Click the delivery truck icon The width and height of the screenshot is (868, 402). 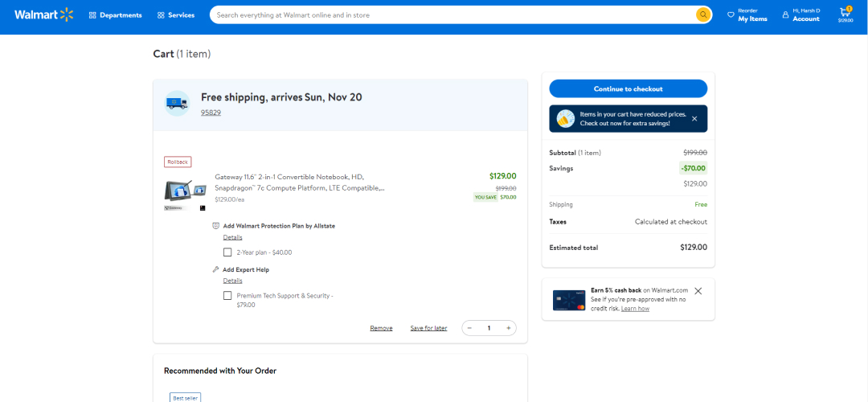pos(177,104)
